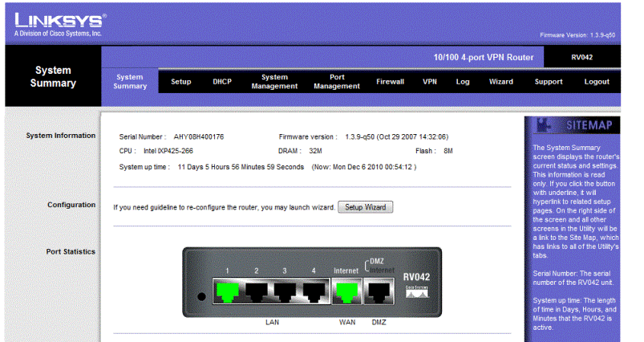Click the system up time value
This screenshot has width=644, height=342.
coord(241,167)
